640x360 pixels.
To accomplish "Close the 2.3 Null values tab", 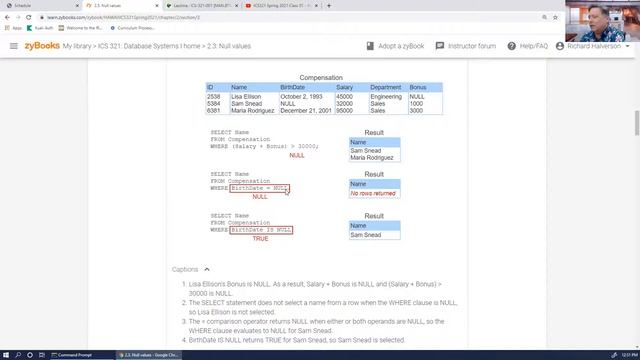I will point(157,6).
